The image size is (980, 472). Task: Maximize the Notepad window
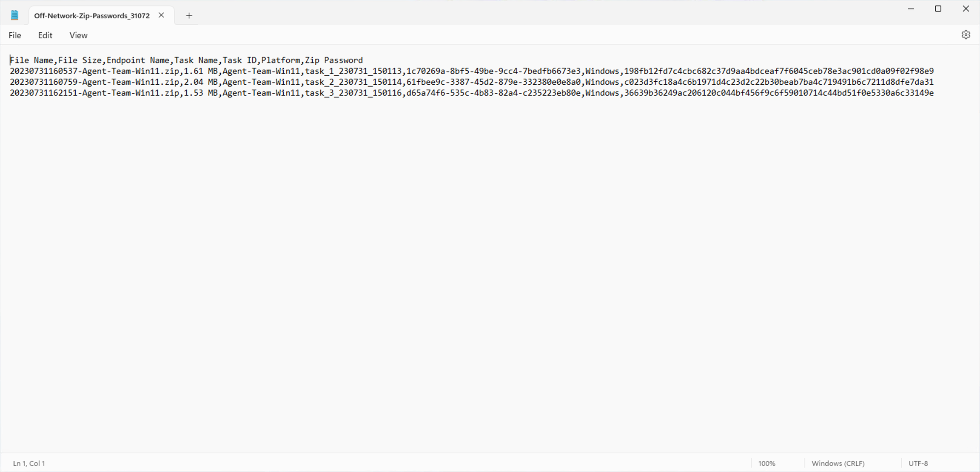coord(938,9)
